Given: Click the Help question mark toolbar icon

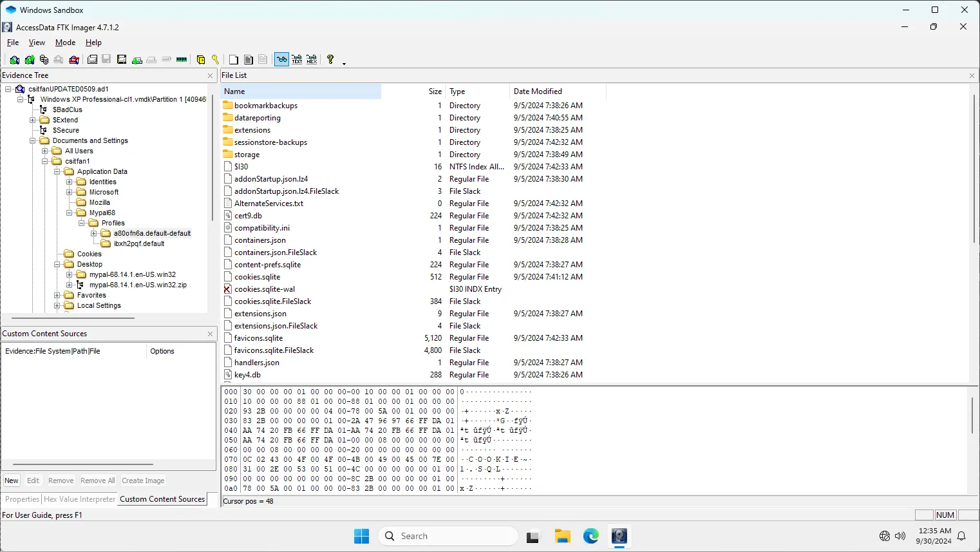Looking at the screenshot, I should coord(330,60).
